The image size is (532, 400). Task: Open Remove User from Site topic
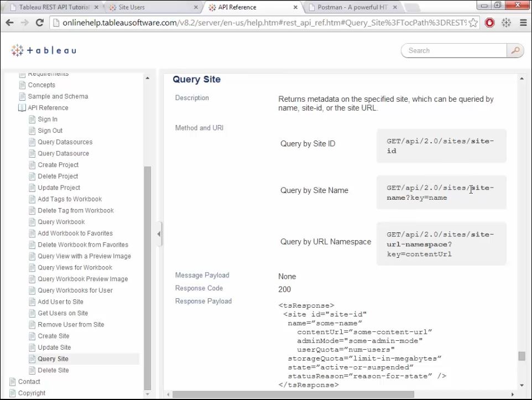point(71,325)
